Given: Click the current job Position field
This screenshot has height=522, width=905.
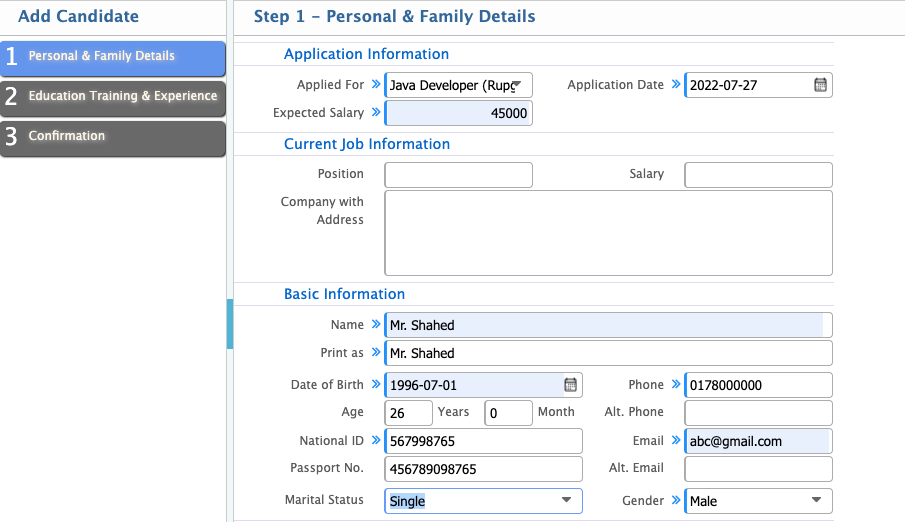Looking at the screenshot, I should tap(458, 175).
